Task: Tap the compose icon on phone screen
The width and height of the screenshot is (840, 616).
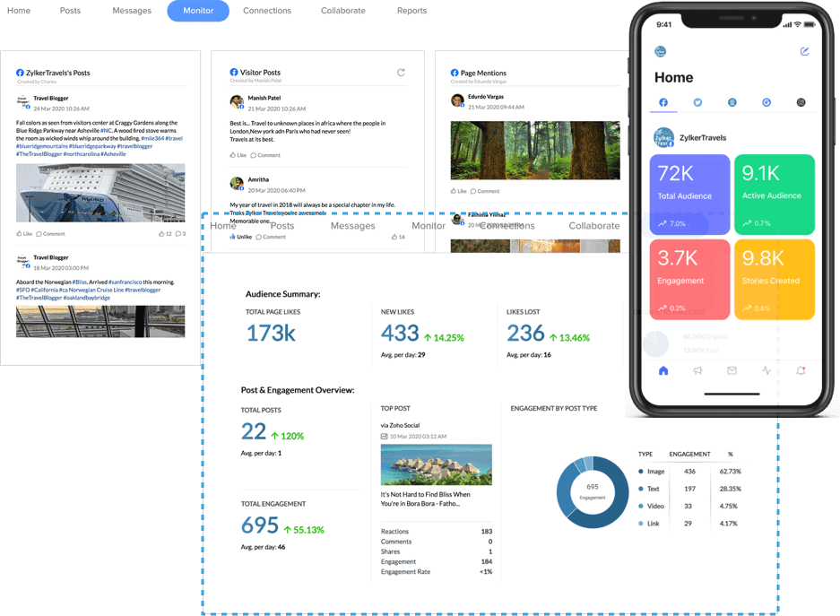Action: (x=804, y=52)
